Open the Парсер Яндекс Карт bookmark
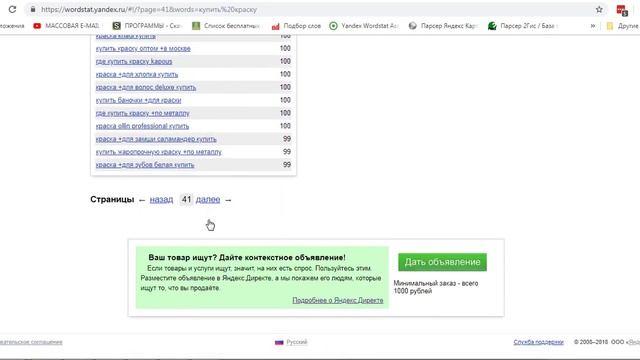The image size is (640, 360). pos(443,26)
